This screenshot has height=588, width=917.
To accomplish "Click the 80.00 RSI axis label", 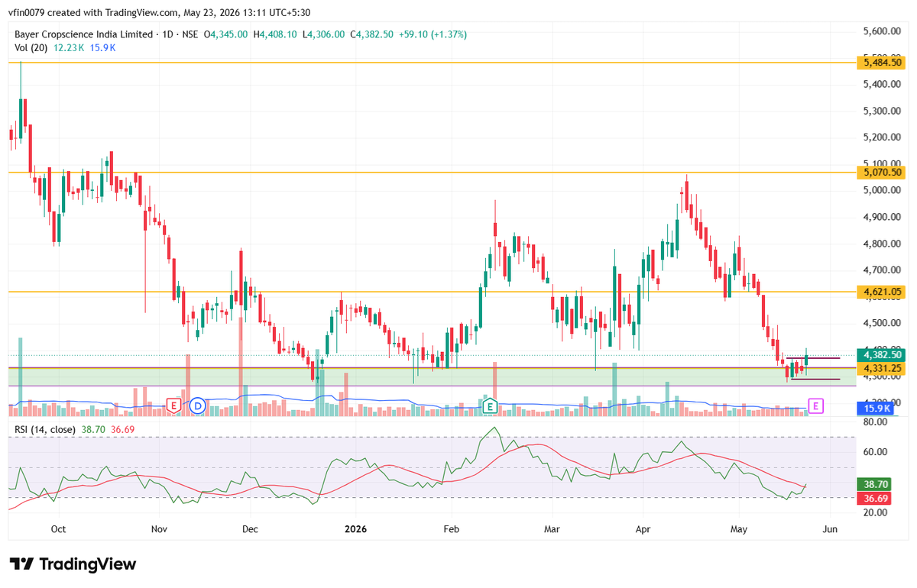I will 874,422.
